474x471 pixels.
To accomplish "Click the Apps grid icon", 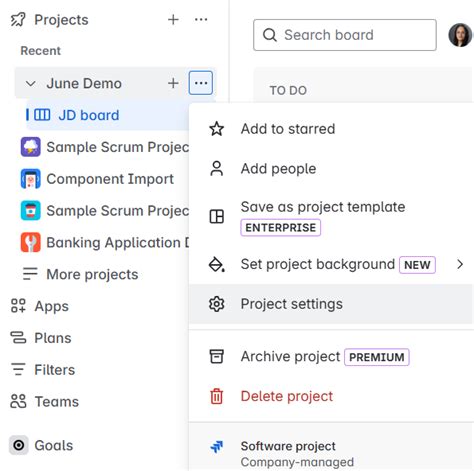I will point(18,306).
